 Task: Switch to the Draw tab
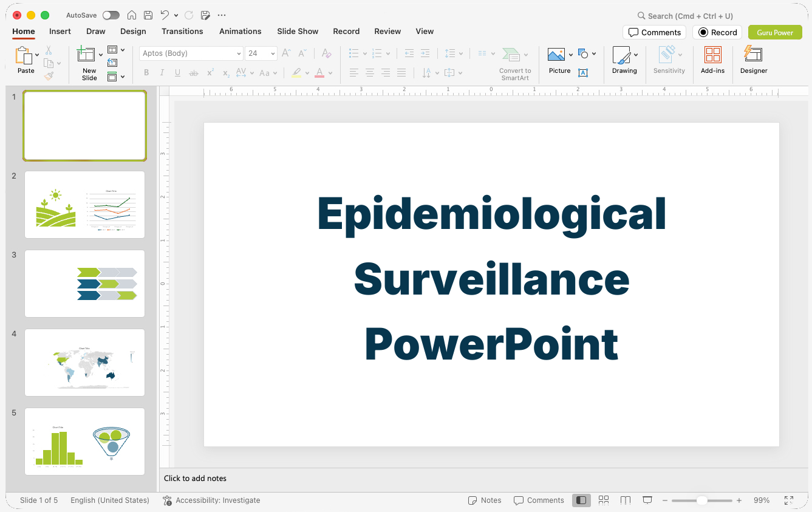click(96, 31)
